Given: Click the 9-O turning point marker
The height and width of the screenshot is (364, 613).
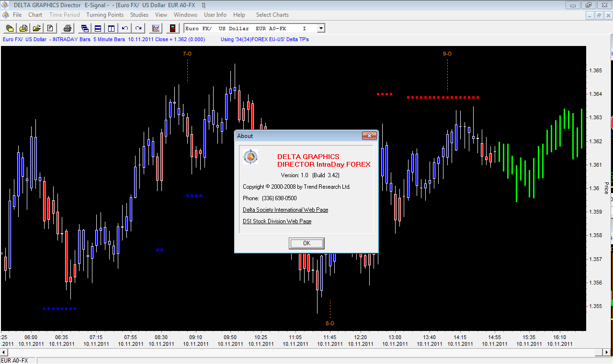Looking at the screenshot, I should click(447, 54).
